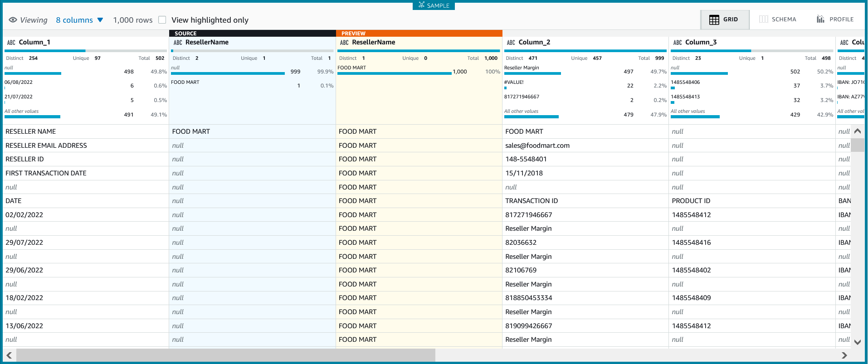
Task: Click the ABC type icon for Column_1
Action: [x=11, y=43]
